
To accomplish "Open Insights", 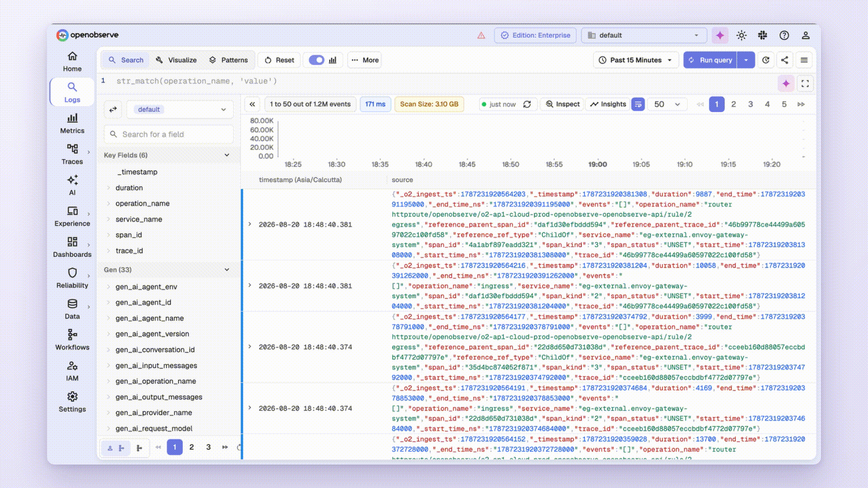I will coord(608,104).
